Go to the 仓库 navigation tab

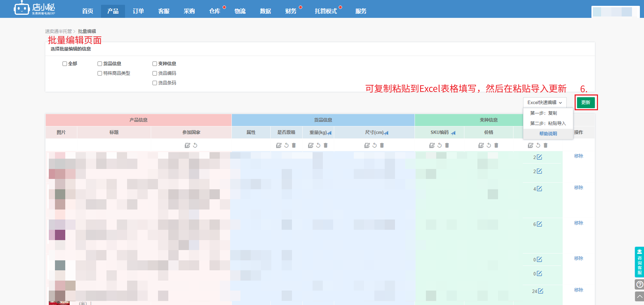(x=215, y=11)
